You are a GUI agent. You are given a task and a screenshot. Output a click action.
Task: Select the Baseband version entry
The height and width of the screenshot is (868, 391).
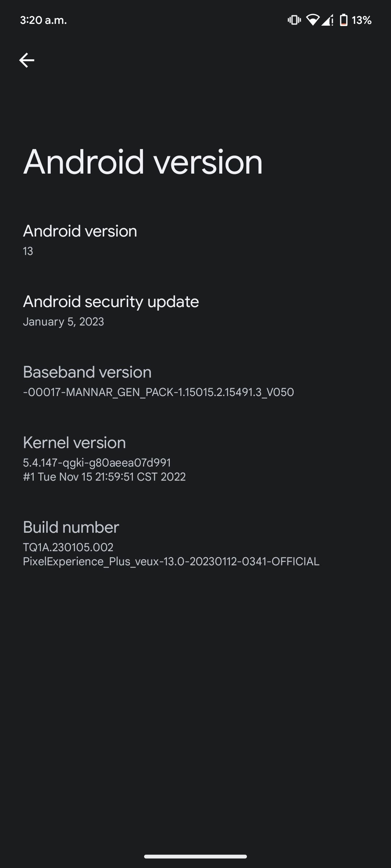[195, 381]
